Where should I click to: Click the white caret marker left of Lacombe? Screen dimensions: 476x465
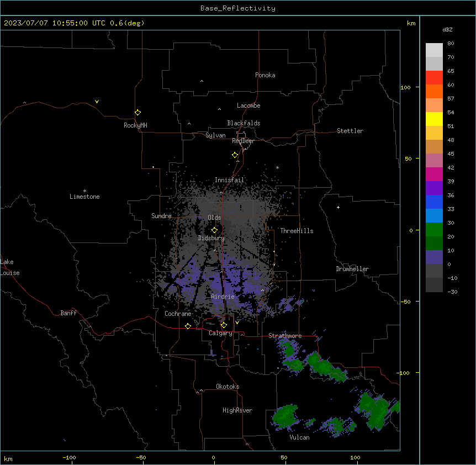pos(219,109)
